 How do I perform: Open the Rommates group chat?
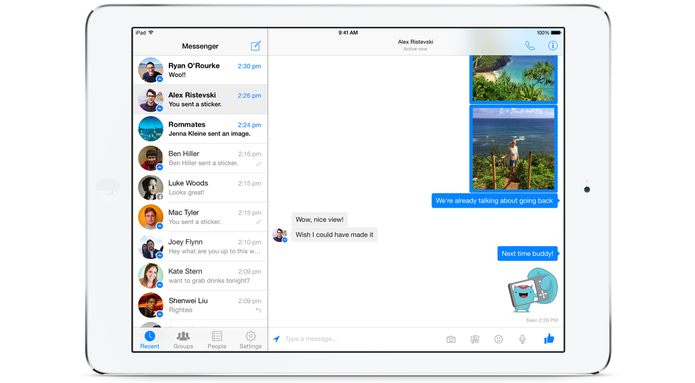200,129
